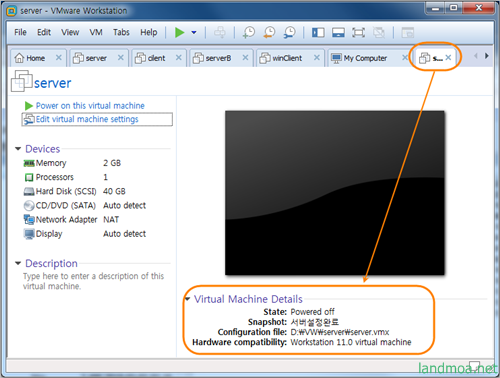The width and height of the screenshot is (500, 378).
Task: Collapse the Description section
Action: pyautogui.click(x=18, y=263)
